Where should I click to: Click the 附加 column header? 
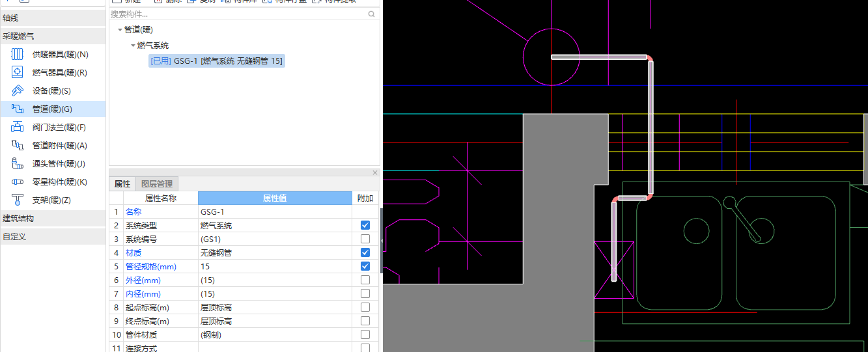(x=365, y=198)
